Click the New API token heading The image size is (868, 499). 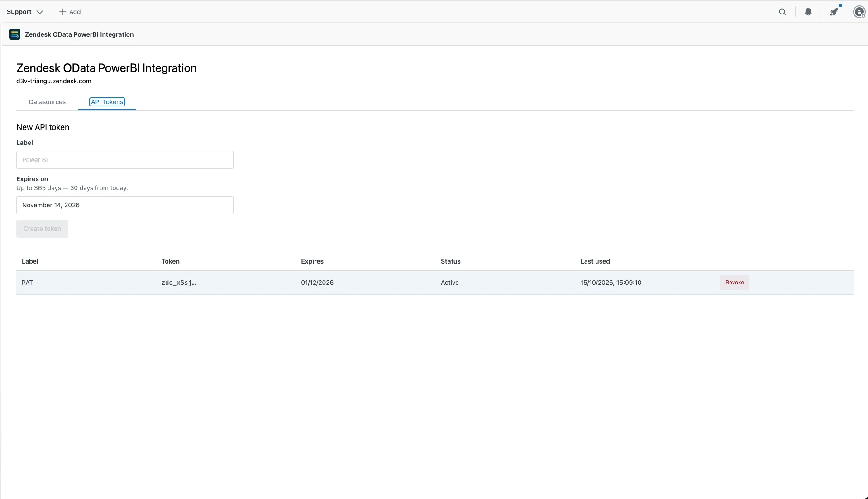point(43,127)
